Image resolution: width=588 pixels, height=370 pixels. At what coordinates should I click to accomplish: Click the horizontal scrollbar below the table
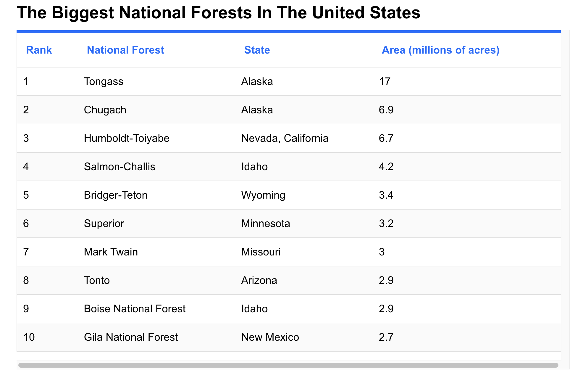pos(288,365)
